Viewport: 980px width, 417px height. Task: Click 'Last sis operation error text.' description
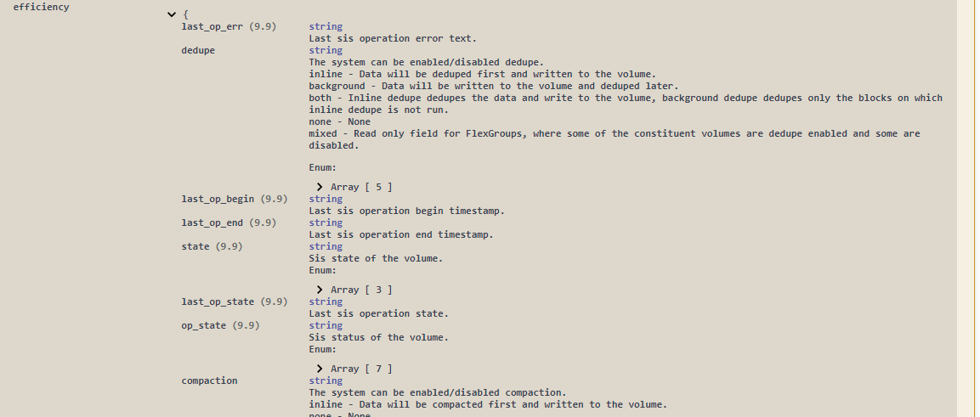click(393, 39)
